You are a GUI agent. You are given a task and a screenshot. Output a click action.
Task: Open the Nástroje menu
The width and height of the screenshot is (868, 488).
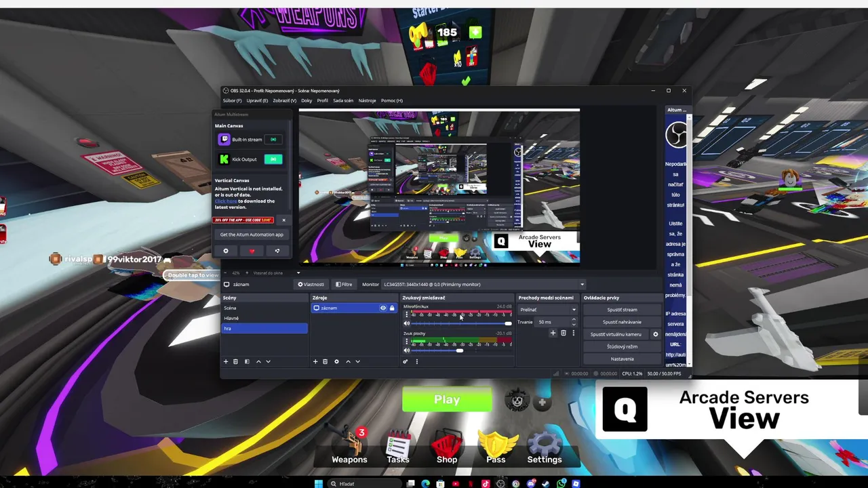[367, 100]
